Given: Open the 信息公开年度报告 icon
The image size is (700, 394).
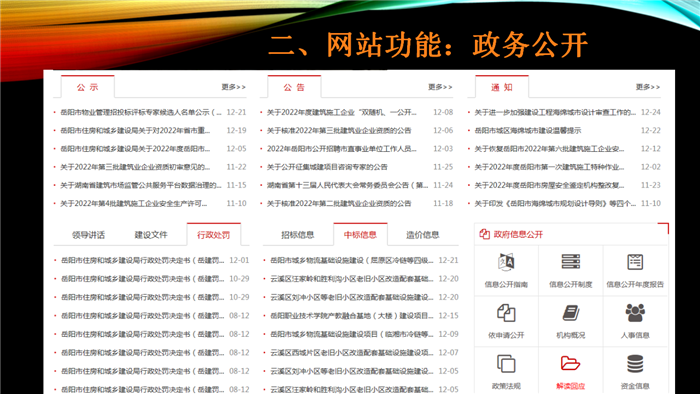Looking at the screenshot, I should pyautogui.click(x=635, y=262).
